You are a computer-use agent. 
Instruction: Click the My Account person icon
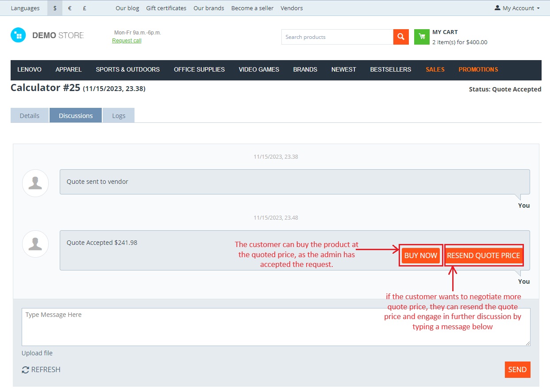(497, 8)
